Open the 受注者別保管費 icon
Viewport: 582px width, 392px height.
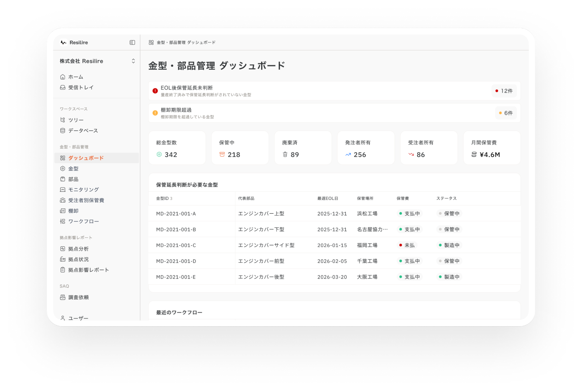(63, 200)
